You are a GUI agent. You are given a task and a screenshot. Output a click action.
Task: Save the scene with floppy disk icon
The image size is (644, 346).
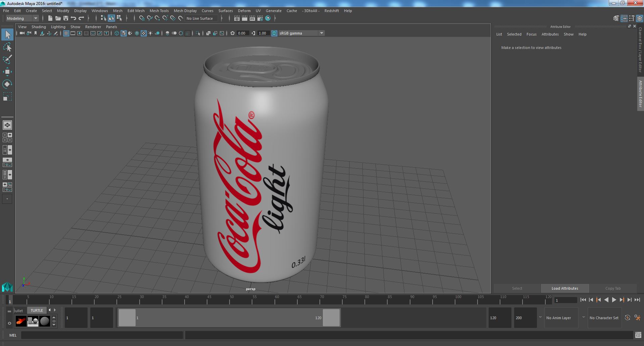(x=66, y=18)
